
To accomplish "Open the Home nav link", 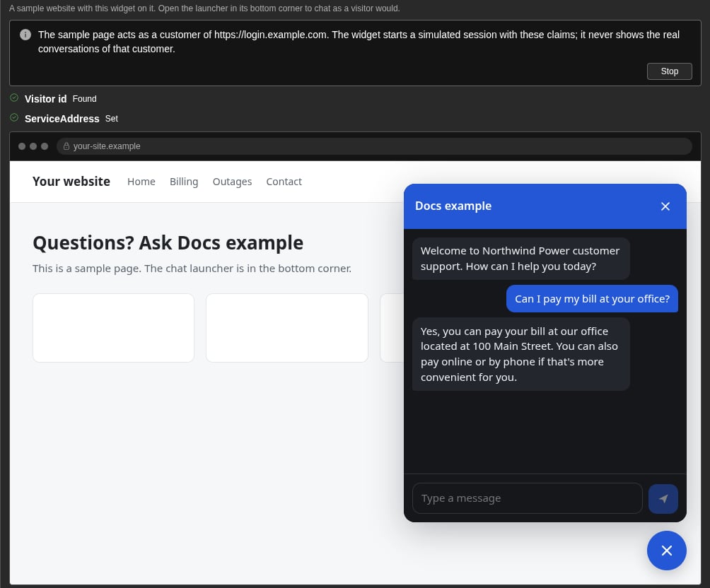I will point(141,182).
